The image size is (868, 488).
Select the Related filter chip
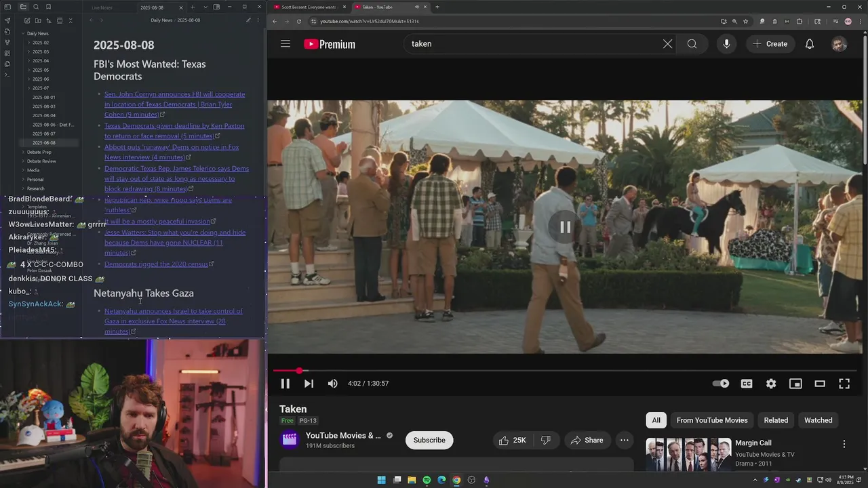pyautogui.click(x=776, y=420)
